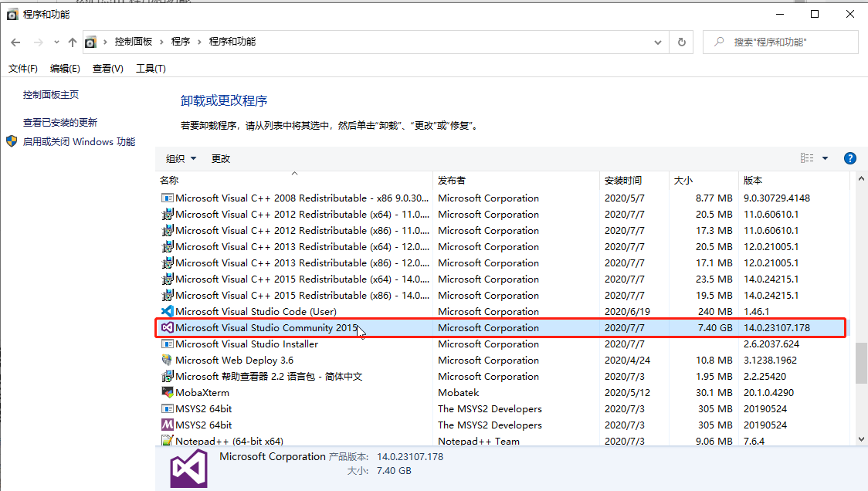Click the Mobatek publisher cell
This screenshot has height=491, width=868.
[459, 392]
